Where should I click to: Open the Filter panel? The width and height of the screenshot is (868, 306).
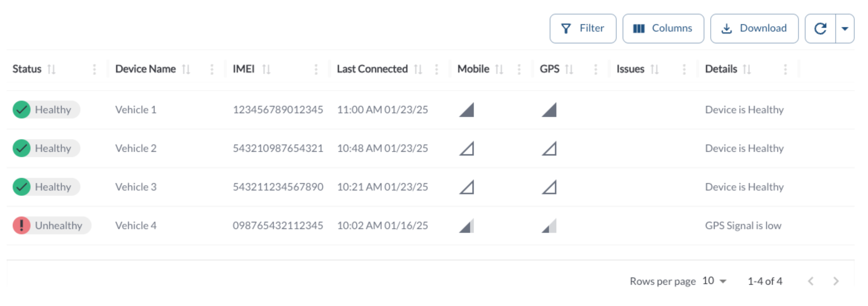click(x=583, y=29)
